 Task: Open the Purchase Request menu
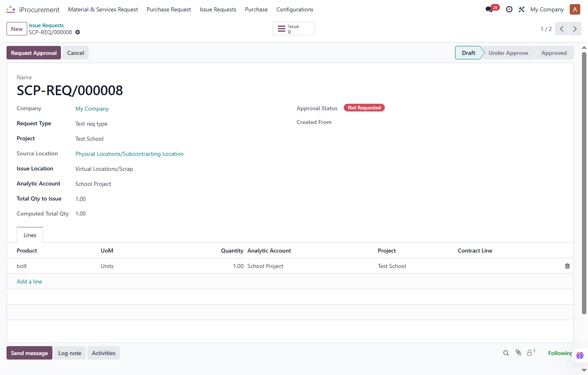169,9
